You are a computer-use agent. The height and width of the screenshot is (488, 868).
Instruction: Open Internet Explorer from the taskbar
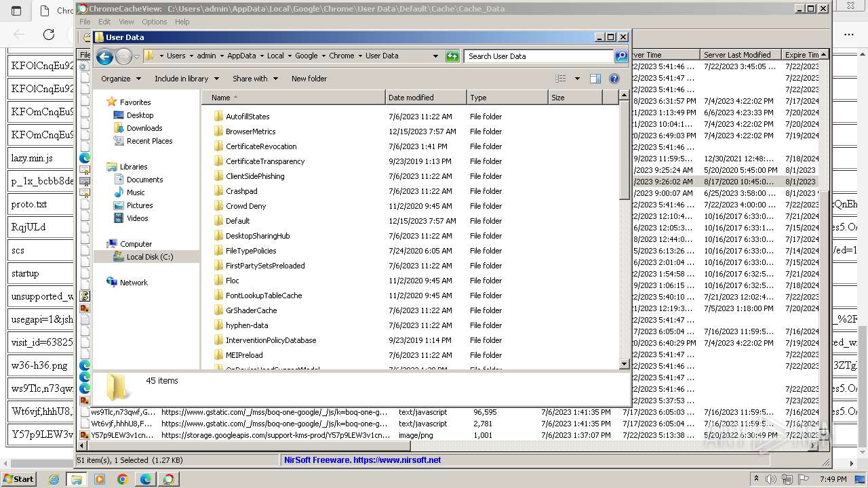[x=54, y=479]
